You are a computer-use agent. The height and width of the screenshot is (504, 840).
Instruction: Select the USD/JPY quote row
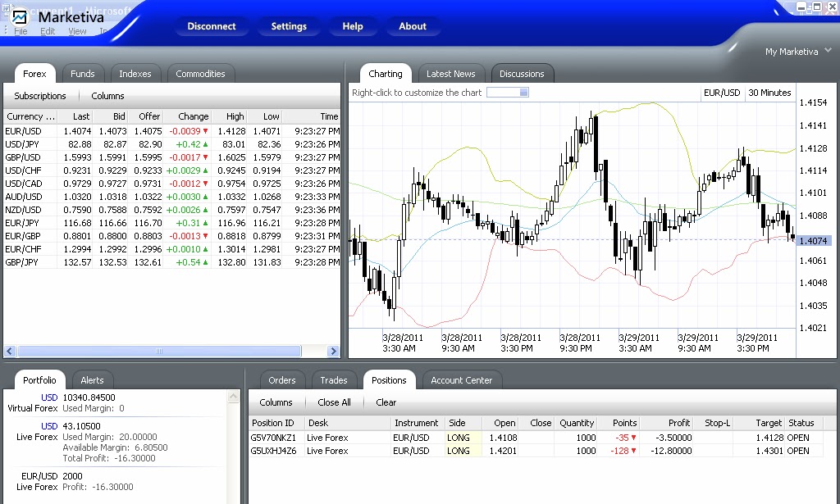click(x=172, y=144)
